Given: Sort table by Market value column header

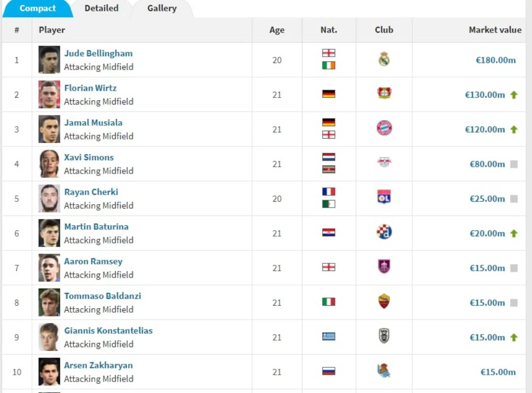Looking at the screenshot, I should coord(495,30).
